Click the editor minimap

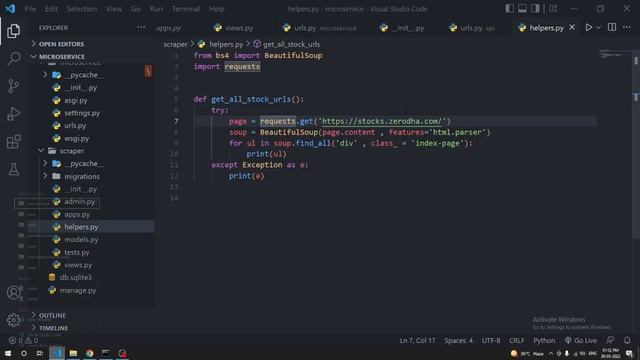(615, 55)
